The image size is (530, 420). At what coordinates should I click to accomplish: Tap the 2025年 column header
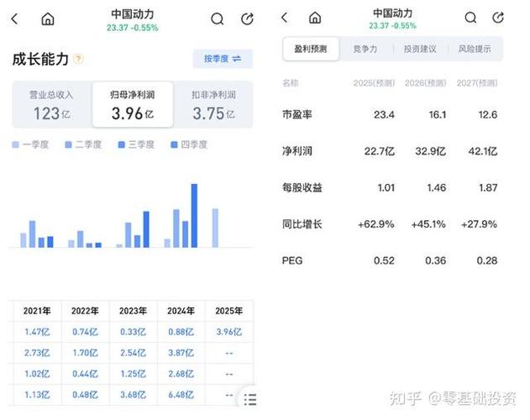click(x=229, y=311)
